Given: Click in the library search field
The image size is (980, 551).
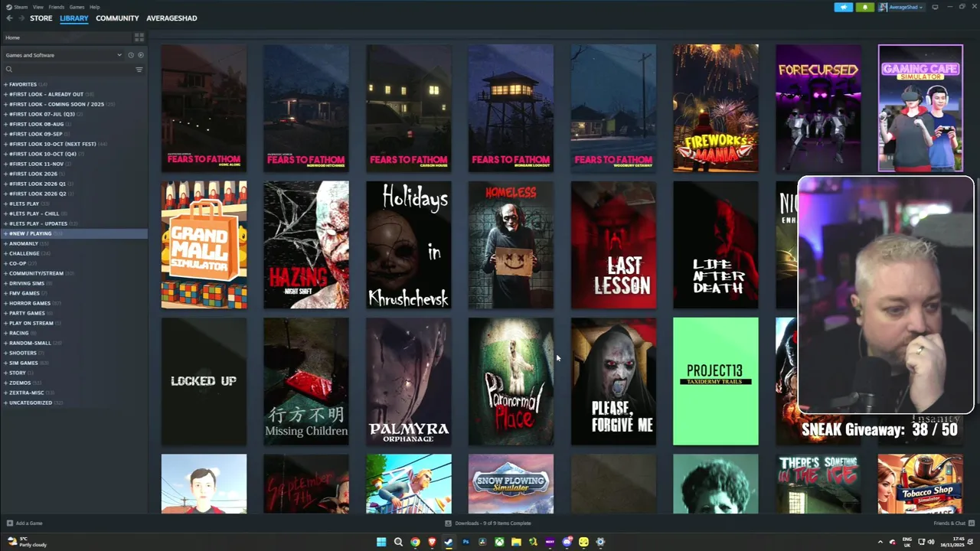Looking at the screenshot, I should click(x=73, y=70).
